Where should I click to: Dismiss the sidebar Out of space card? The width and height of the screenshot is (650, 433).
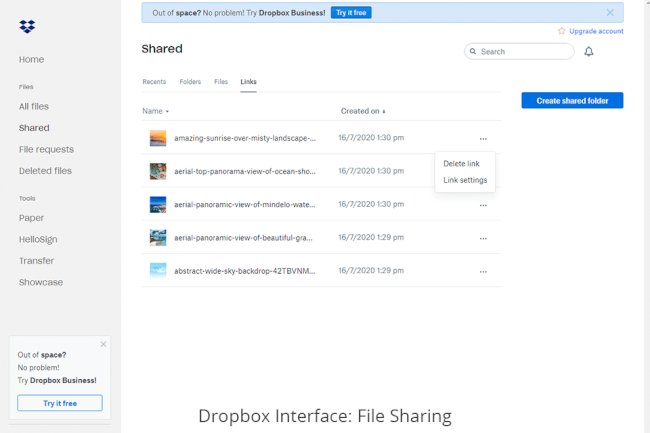click(103, 344)
